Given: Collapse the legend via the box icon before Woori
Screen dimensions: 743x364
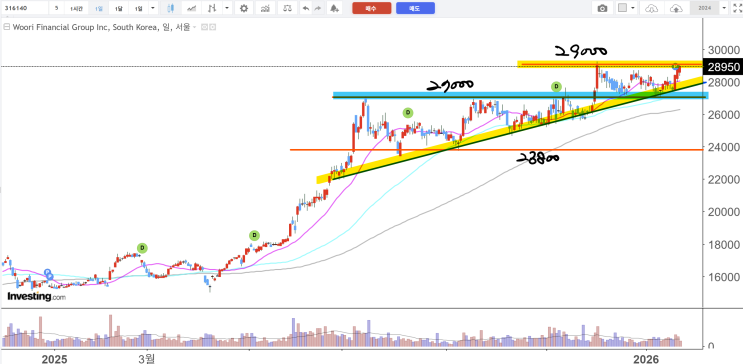Looking at the screenshot, I should coord(7,27).
